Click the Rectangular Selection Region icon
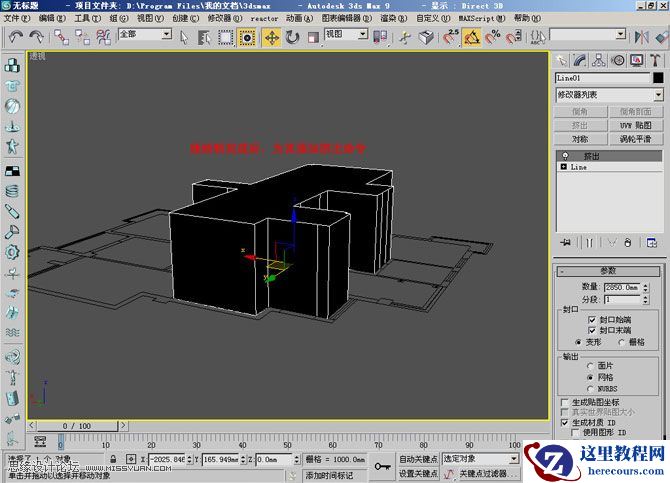Image resolution: width=670 pixels, height=483 pixels. tap(225, 38)
